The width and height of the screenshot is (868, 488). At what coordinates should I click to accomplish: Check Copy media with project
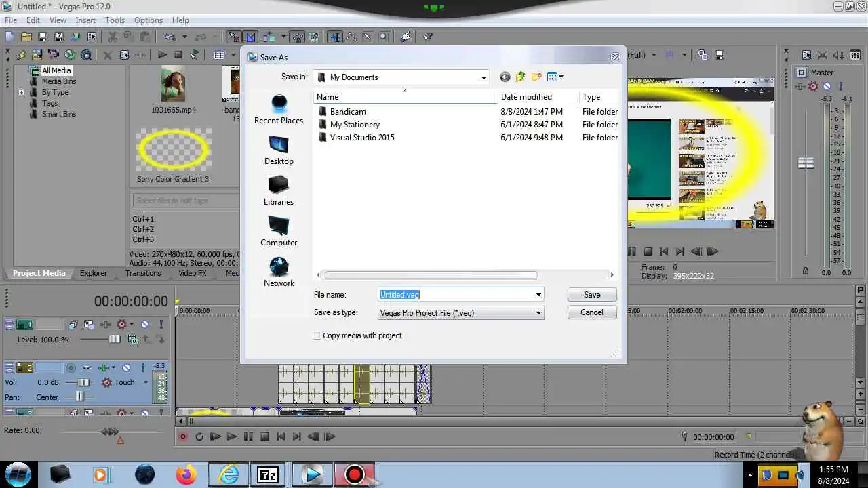(x=317, y=335)
